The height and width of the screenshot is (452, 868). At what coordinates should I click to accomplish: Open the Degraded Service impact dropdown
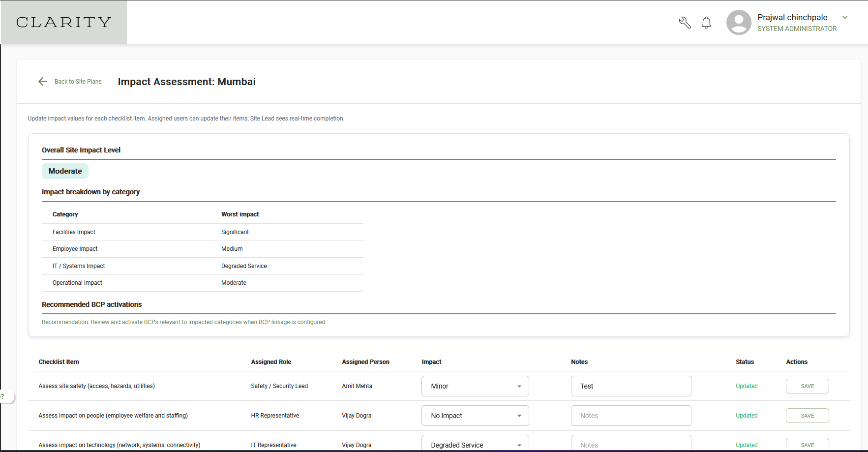click(475, 443)
